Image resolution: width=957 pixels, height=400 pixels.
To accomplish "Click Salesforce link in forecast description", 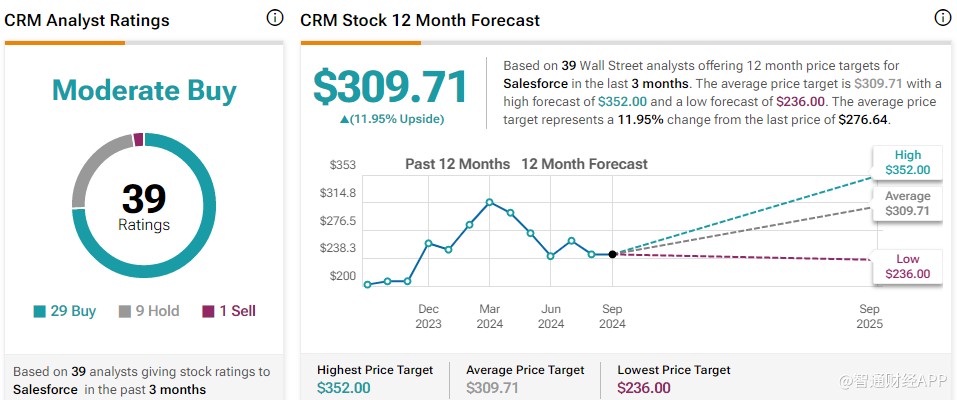I will pos(535,84).
